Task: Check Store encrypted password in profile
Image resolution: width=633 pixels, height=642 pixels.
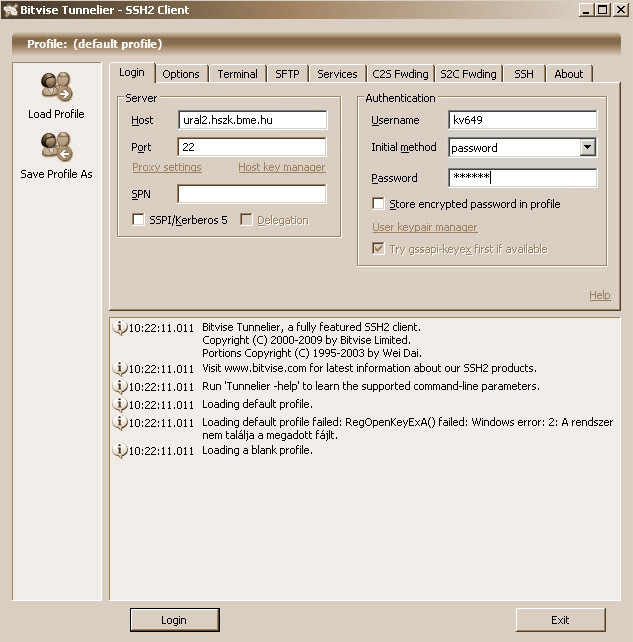Action: point(378,203)
